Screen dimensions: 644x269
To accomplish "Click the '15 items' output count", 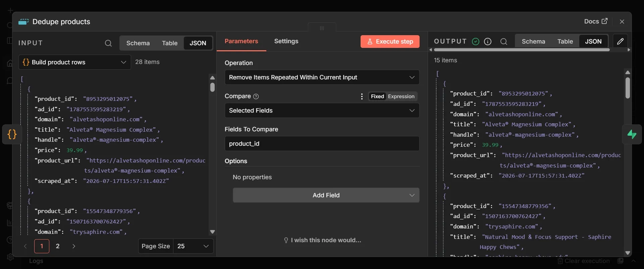I will pos(445,60).
